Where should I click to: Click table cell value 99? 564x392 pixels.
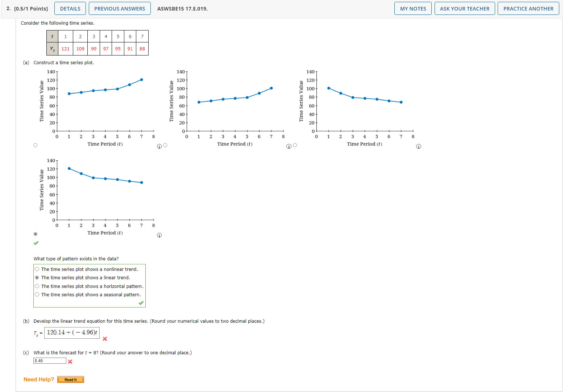coord(94,49)
